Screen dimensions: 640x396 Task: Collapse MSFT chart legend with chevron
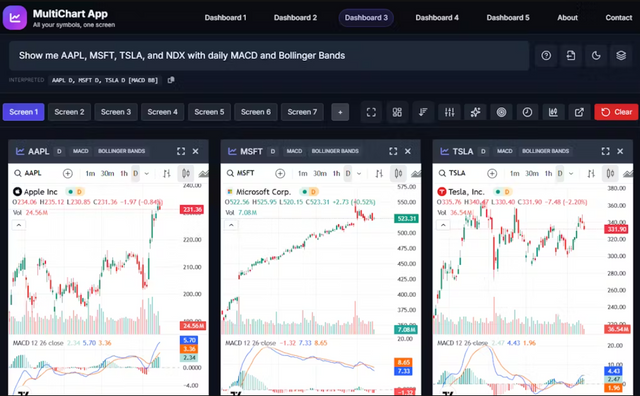pos(231,225)
